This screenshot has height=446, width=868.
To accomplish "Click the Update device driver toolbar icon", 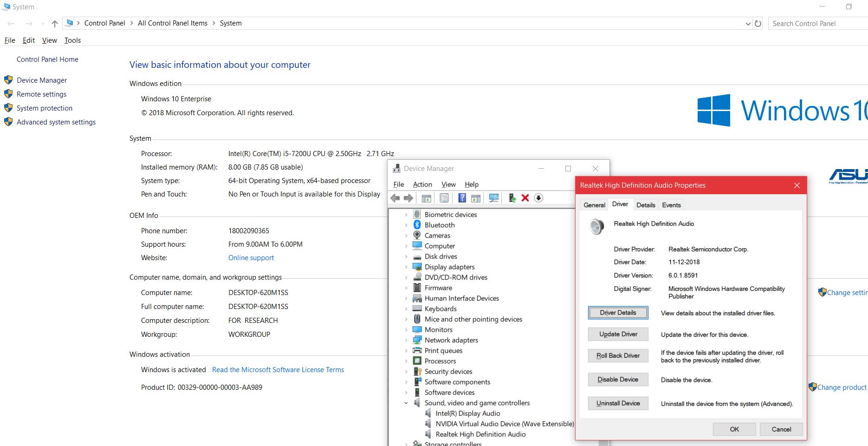I will click(512, 198).
